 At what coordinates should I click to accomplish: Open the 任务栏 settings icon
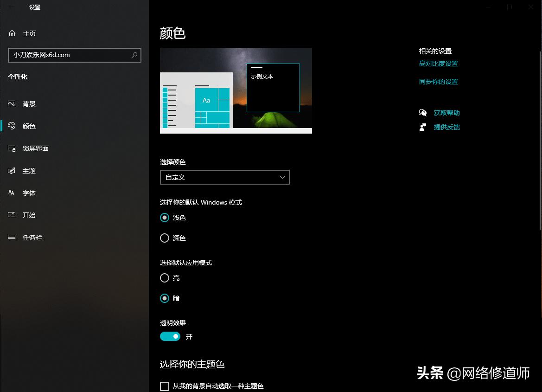click(12, 237)
